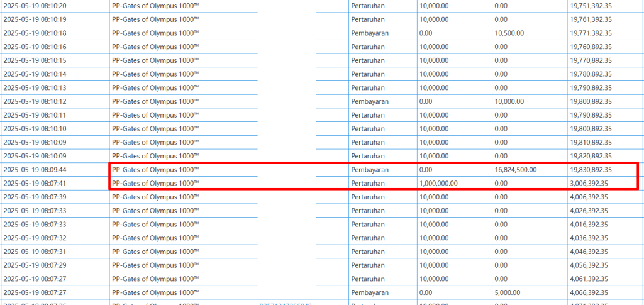
Task: Click the balance value 19,830,892.35
Action: click(591, 170)
